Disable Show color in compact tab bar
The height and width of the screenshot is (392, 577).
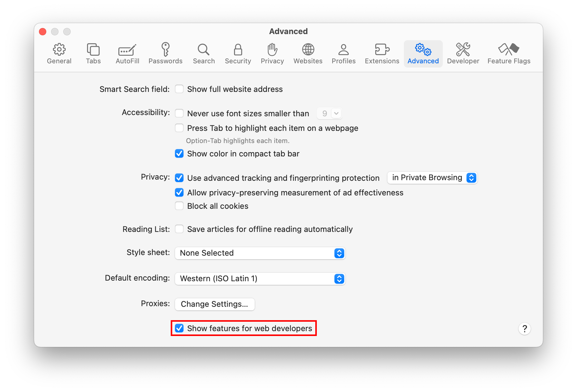(179, 154)
